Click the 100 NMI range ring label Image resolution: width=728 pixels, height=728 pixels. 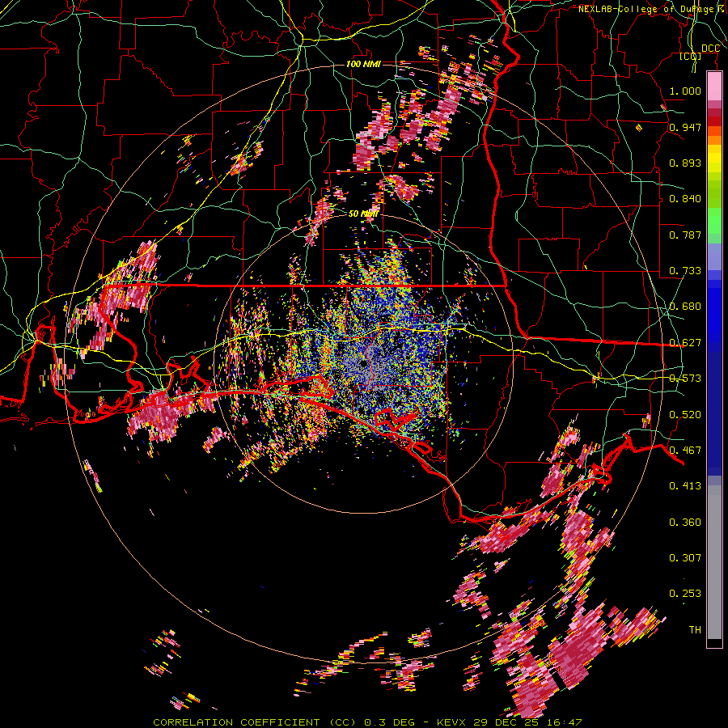point(363,64)
